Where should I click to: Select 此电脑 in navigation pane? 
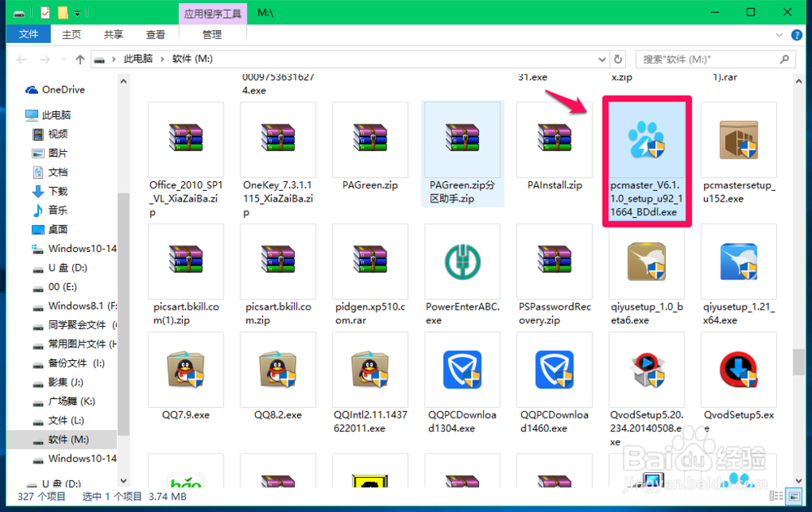point(57,115)
